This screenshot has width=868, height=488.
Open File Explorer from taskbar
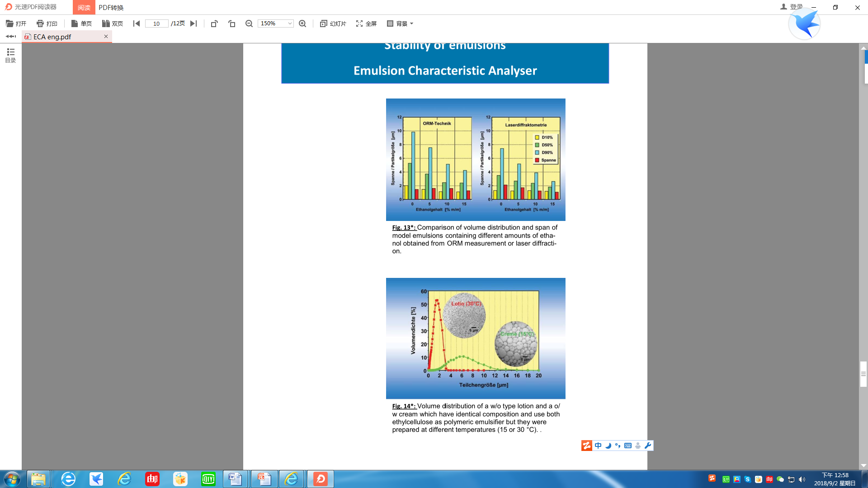[39, 479]
